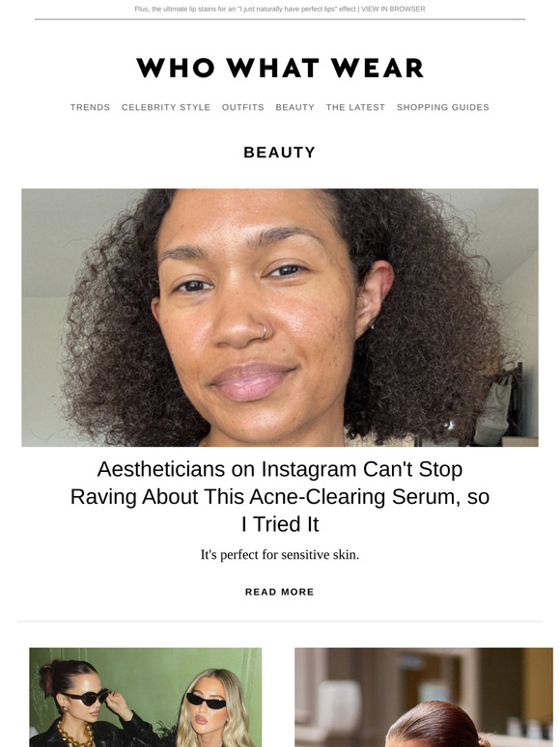Click the blonde woman wearing sunglasses
Viewport: 560px width, 747px height.
pyautogui.click(x=214, y=709)
